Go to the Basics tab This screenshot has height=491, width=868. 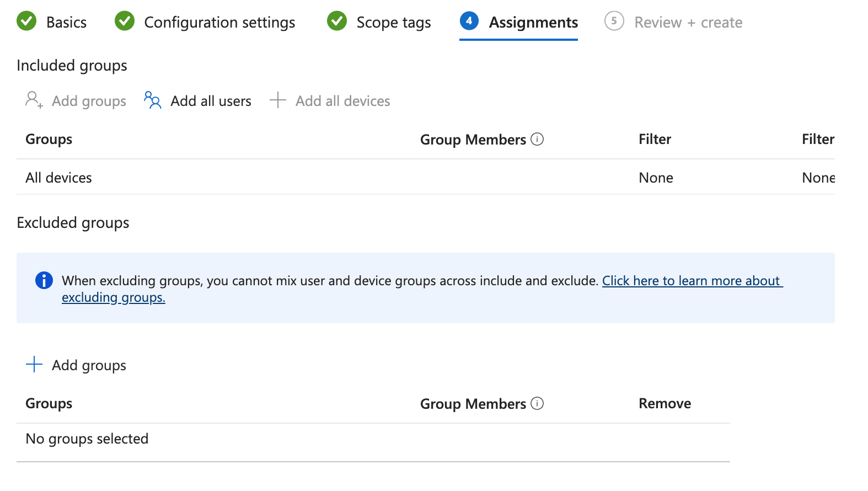66,22
